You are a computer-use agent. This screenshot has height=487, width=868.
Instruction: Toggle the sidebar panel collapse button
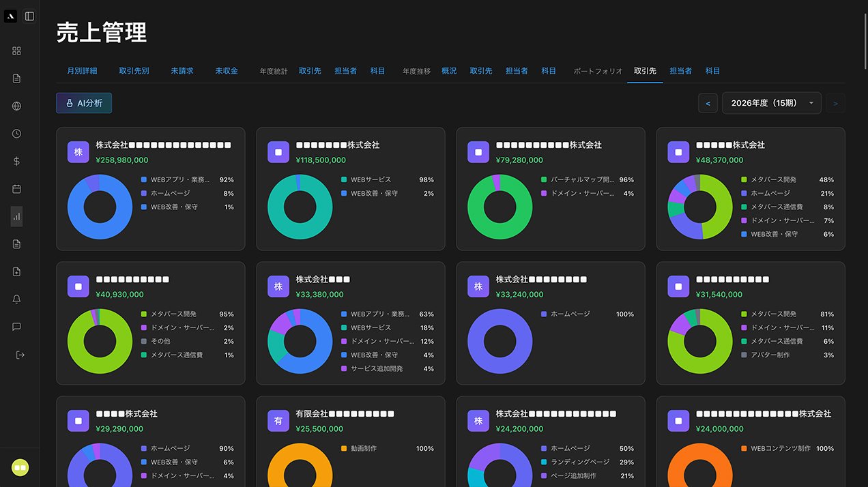click(29, 16)
